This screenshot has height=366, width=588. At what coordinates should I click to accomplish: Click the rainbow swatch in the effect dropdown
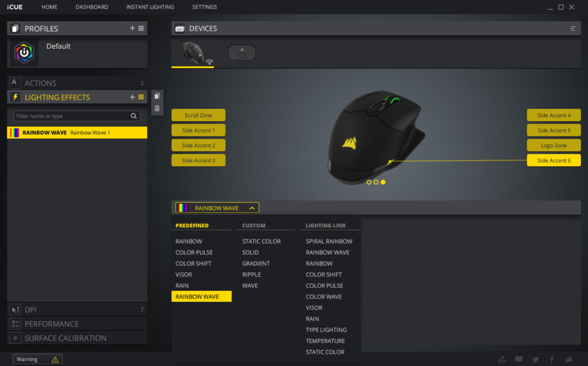pyautogui.click(x=182, y=208)
